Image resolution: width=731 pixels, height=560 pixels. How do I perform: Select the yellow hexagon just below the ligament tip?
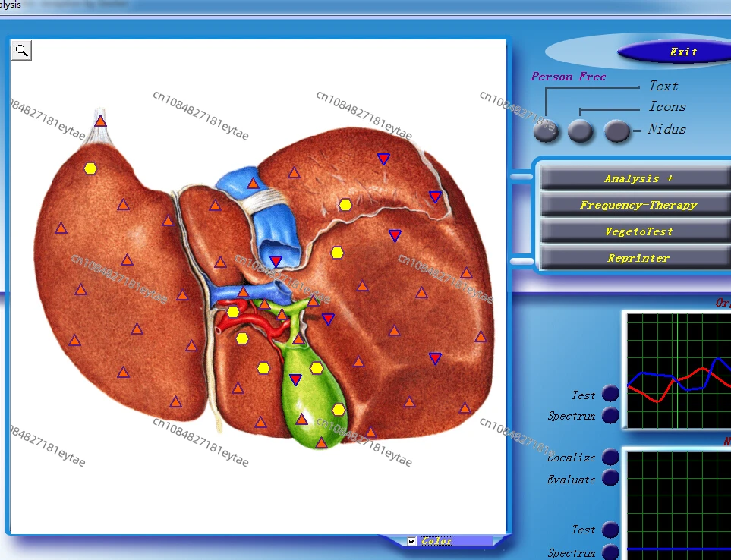pyautogui.click(x=90, y=168)
